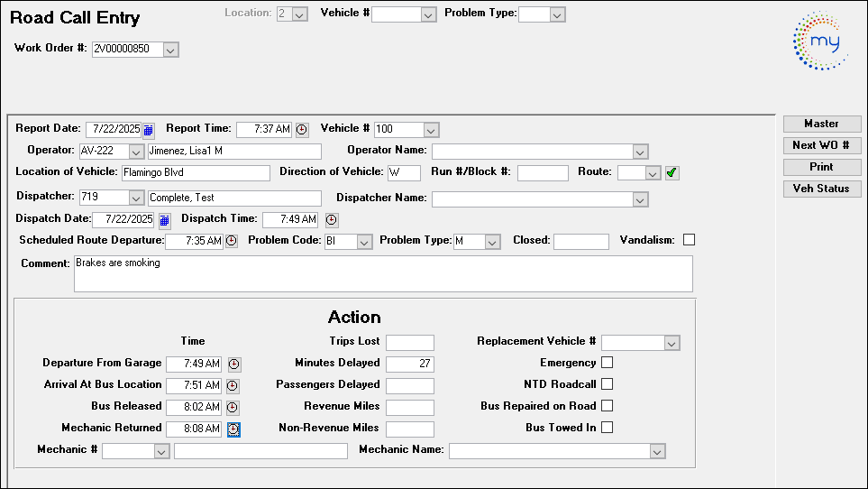Expand the Replacement Vehicle # dropdown

[x=671, y=343]
